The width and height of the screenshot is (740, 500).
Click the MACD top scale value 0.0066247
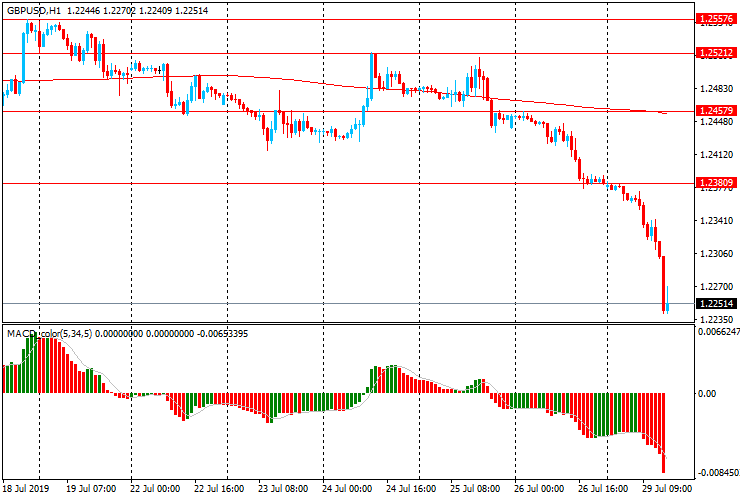coord(719,332)
